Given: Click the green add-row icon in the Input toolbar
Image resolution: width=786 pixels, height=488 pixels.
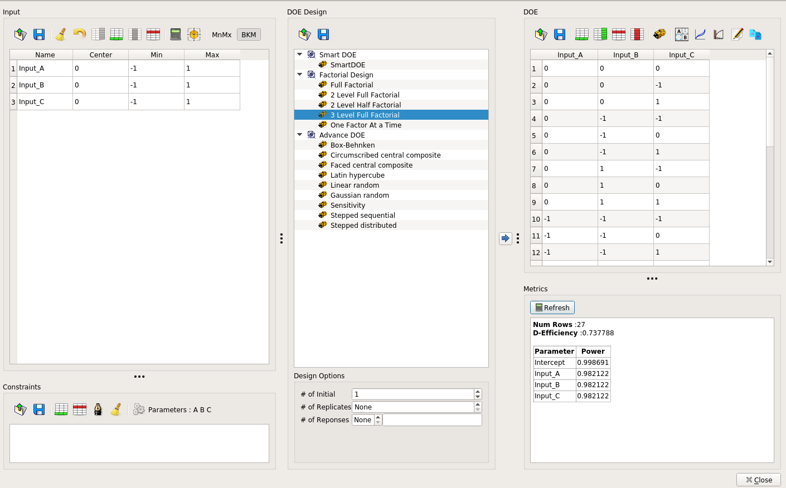Looking at the screenshot, I should pos(116,35).
